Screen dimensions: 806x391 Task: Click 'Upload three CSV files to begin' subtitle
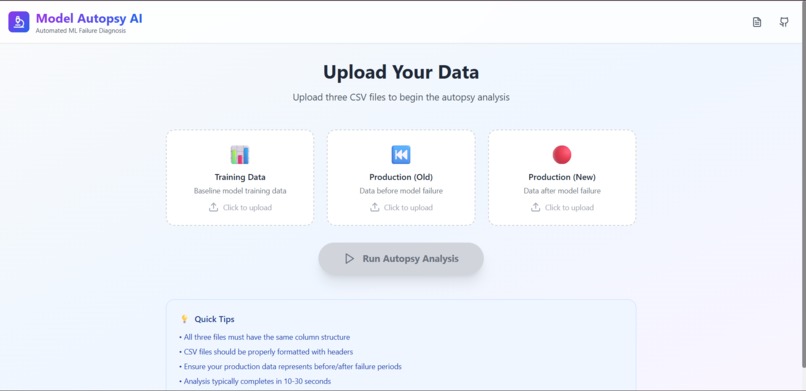coord(401,97)
